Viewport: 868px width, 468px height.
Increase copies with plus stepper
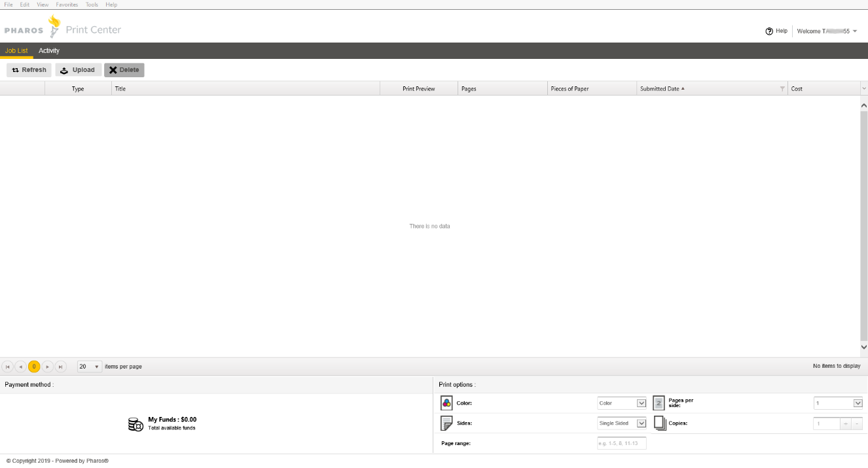point(846,423)
